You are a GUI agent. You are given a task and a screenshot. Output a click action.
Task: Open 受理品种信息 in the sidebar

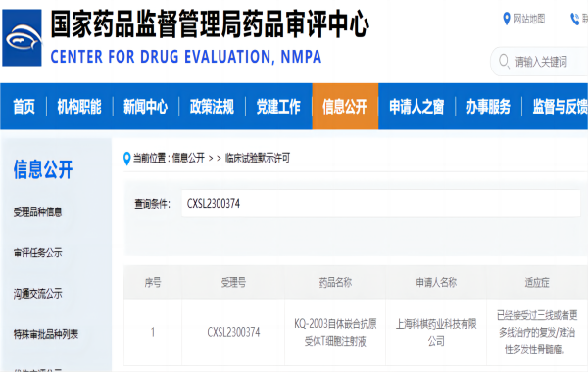(37, 212)
